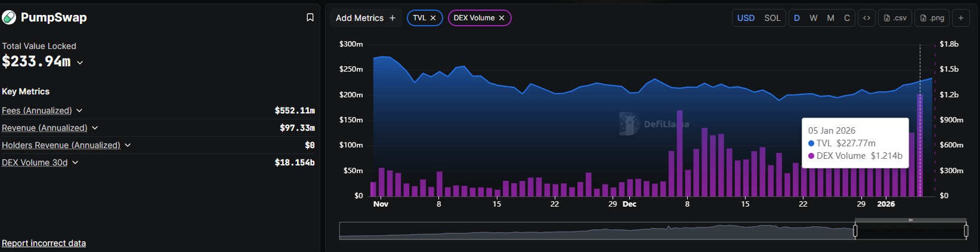The width and height of the screenshot is (980, 252).
Task: Expand Revenue (Annualized) details
Action: (95, 128)
